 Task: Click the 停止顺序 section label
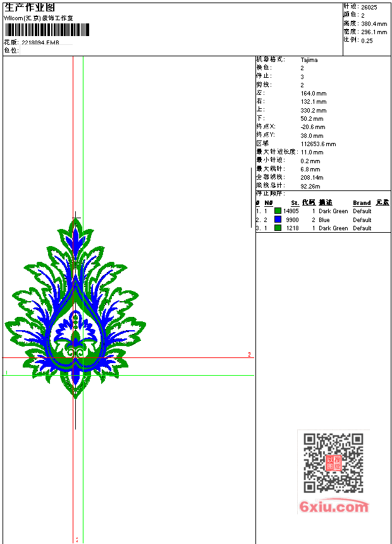coord(270,193)
